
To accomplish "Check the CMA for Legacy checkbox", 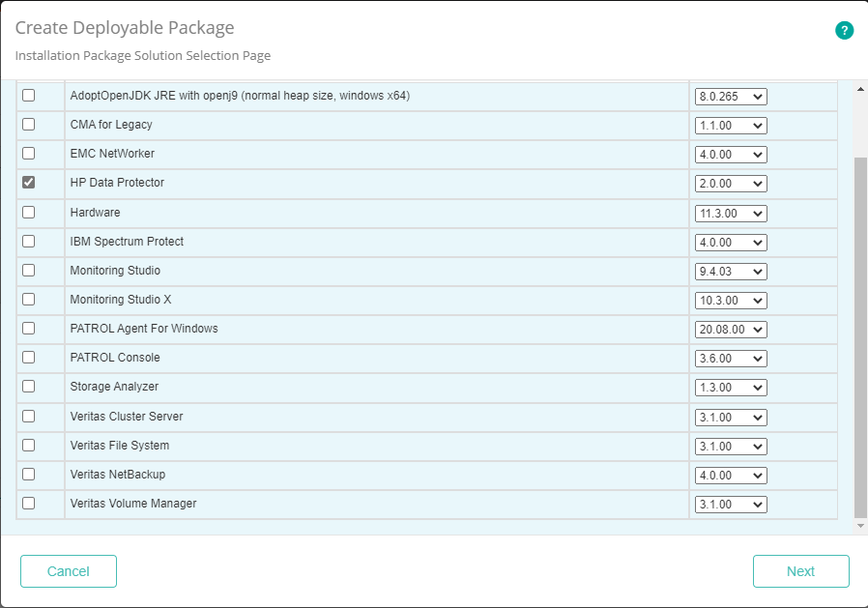I will click(x=29, y=125).
